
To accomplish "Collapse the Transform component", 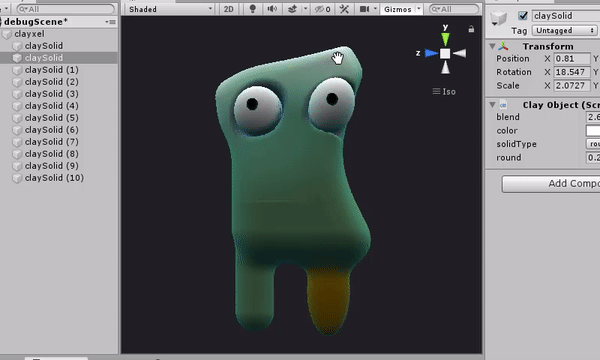I will (x=492, y=46).
